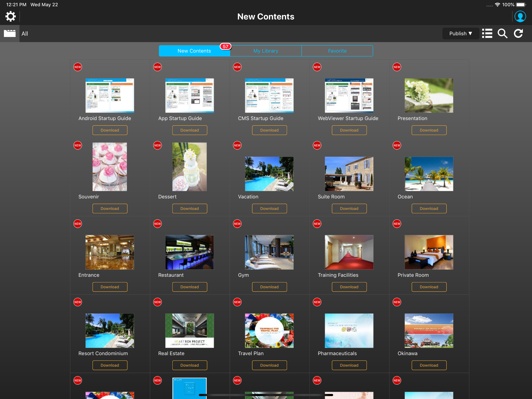Open the Travel Plan thumbnail
This screenshot has height=399, width=532.
269,331
